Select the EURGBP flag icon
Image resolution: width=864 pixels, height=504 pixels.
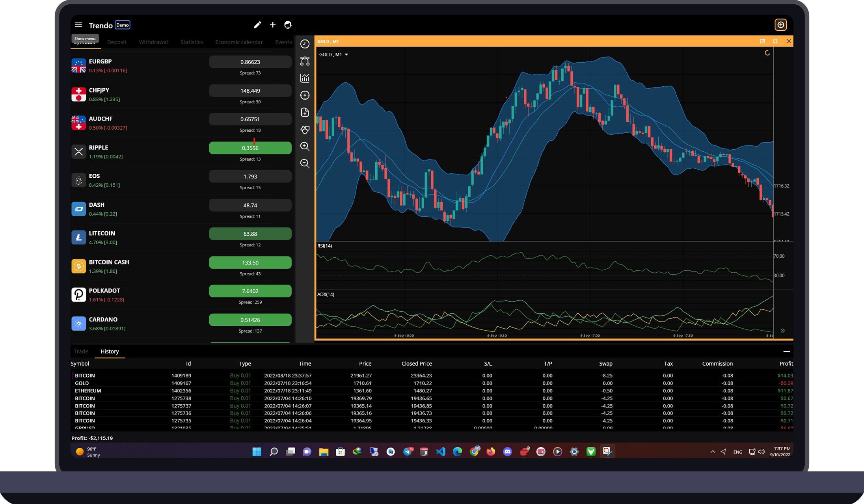[78, 66]
